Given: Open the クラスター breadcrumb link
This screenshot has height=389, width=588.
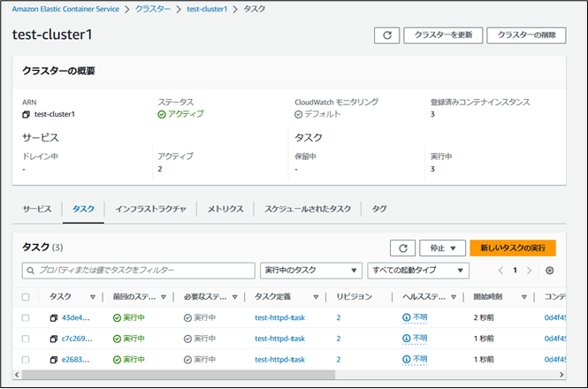Looking at the screenshot, I should point(153,9).
